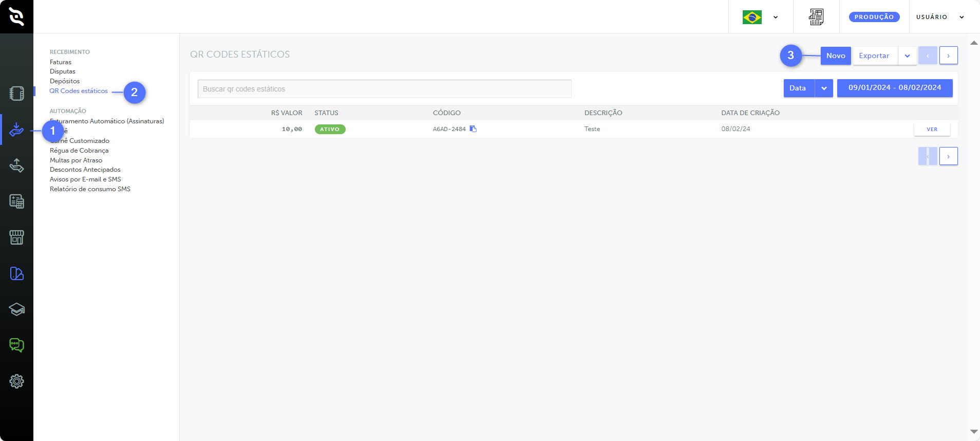Click the 08/02/24 creation date cell
The height and width of the screenshot is (441, 980).
(736, 129)
